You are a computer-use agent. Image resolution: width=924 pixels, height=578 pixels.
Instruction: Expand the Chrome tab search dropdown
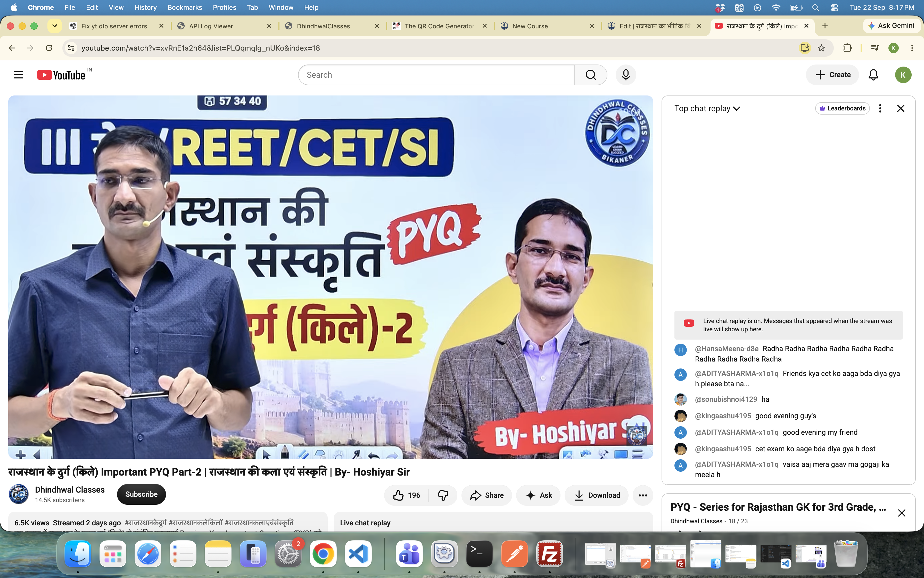[x=54, y=26]
